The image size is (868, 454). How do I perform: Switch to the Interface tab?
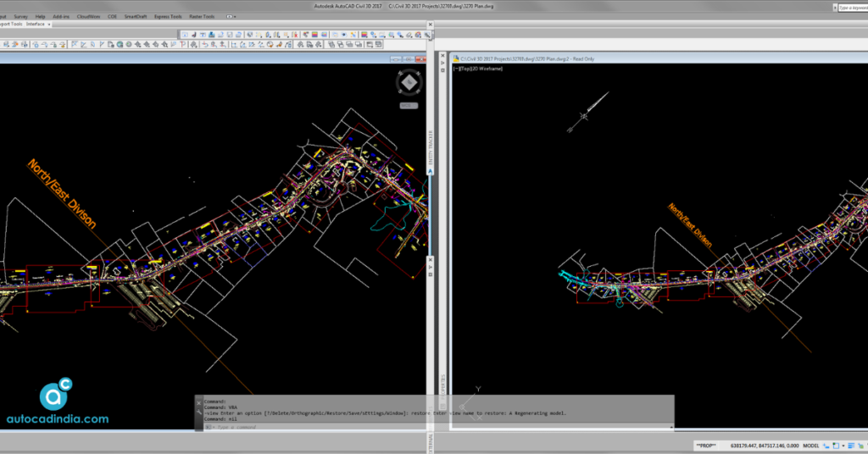tap(35, 25)
